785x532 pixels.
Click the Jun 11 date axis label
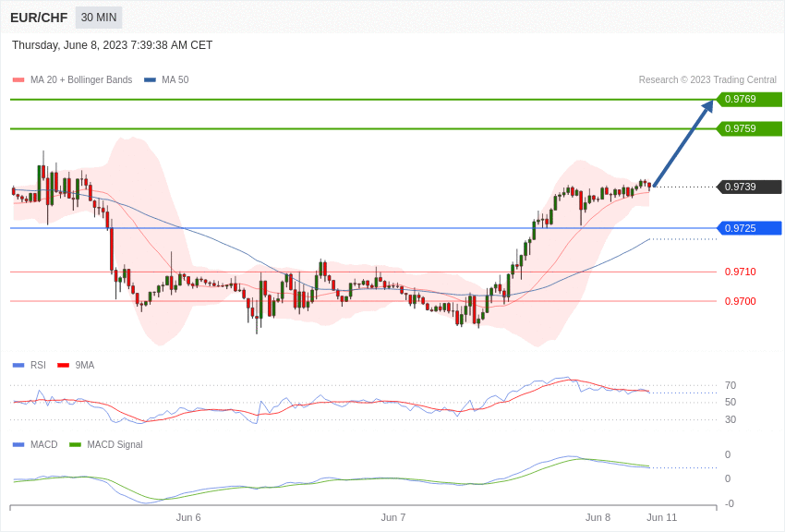click(x=662, y=517)
